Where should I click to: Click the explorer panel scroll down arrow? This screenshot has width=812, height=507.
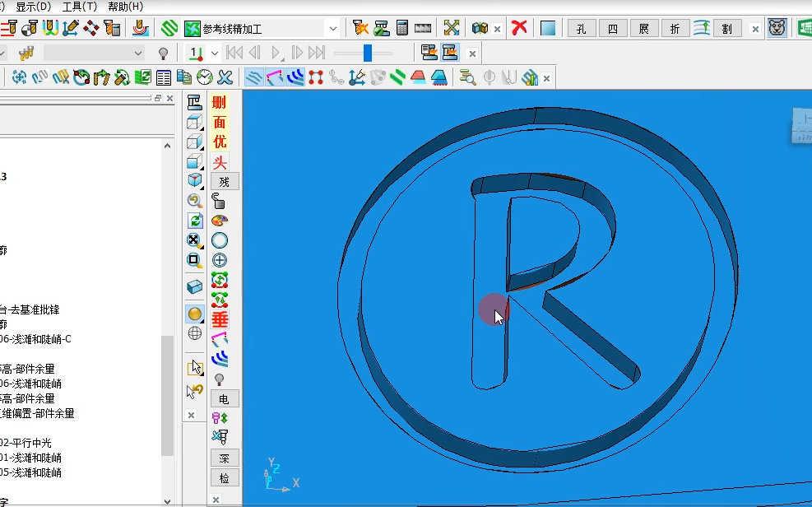tap(167, 501)
